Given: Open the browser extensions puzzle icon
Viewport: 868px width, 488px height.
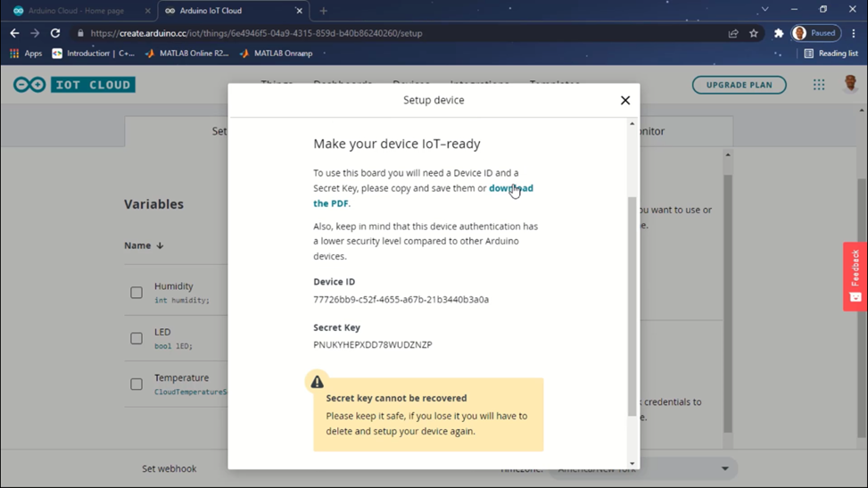Looking at the screenshot, I should tap(779, 33).
